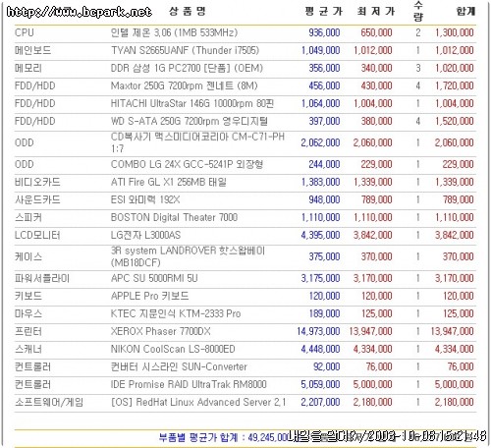The width and height of the screenshot is (491, 448).
Task: Select product 인텔 제온 3.06 (1MB 533MHz)
Action: pos(174,32)
